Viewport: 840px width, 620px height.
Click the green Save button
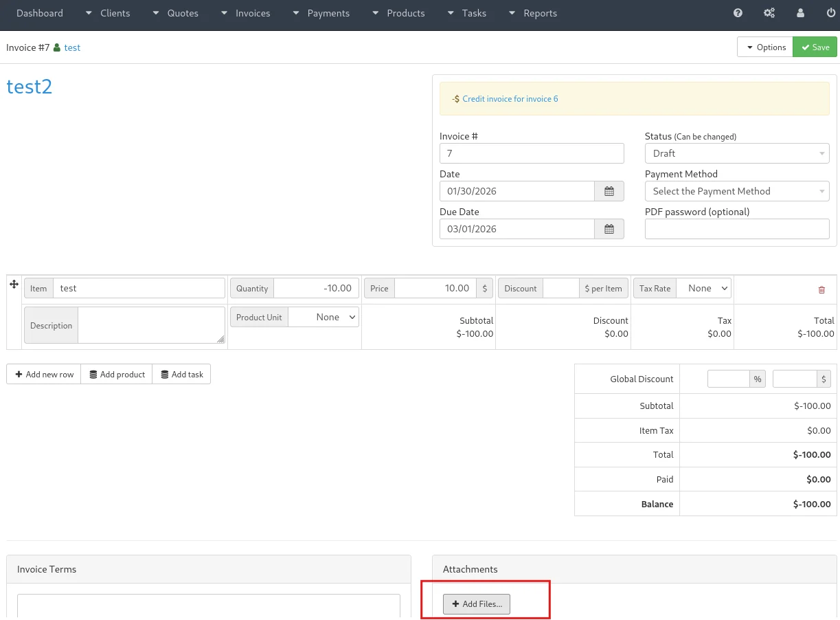click(x=815, y=47)
